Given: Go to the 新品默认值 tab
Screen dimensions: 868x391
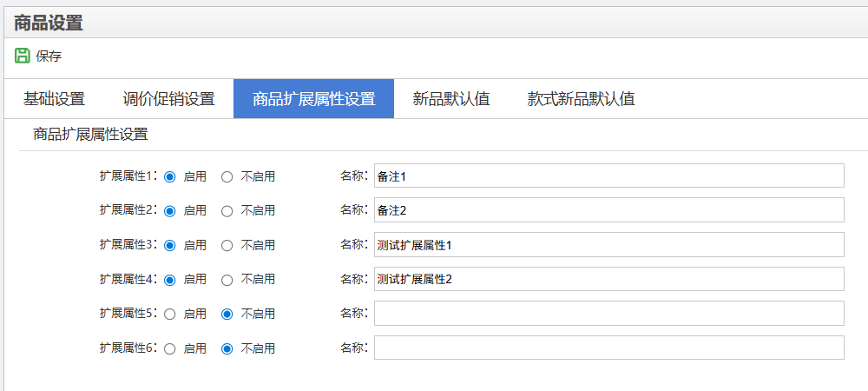Looking at the screenshot, I should [x=451, y=99].
